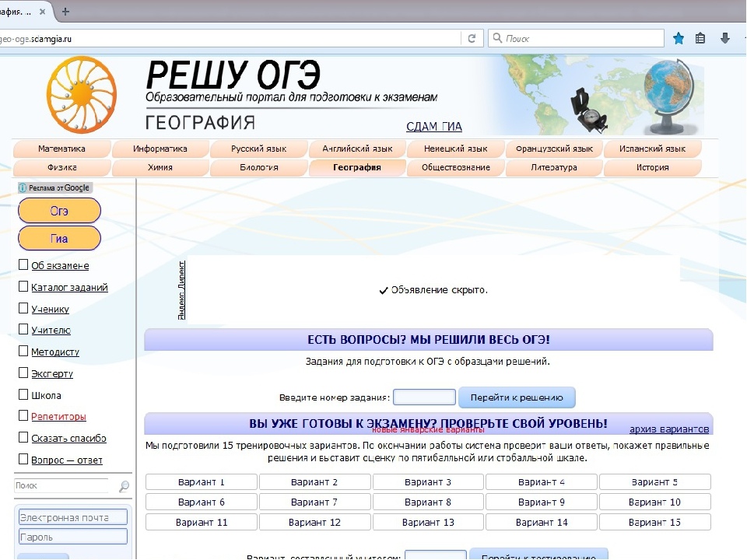Select the История subject tab
This screenshot has height=560, width=747.
click(652, 167)
